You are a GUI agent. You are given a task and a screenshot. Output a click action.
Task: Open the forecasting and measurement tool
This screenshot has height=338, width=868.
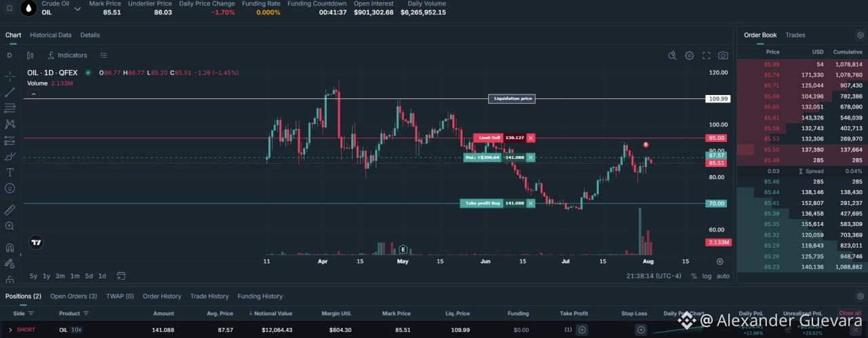click(9, 140)
